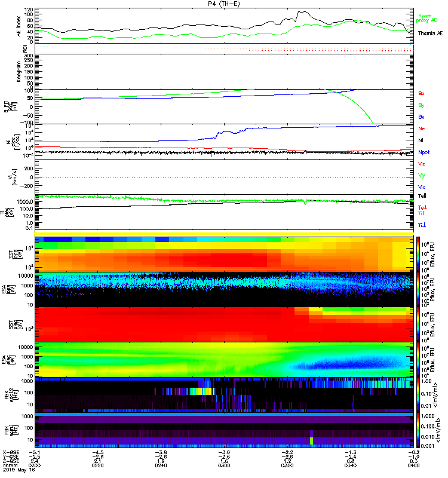This screenshot has width=448, height=478.
Task: Click the Vi [km/s] axis label
Action: pyautogui.click(x=14, y=177)
